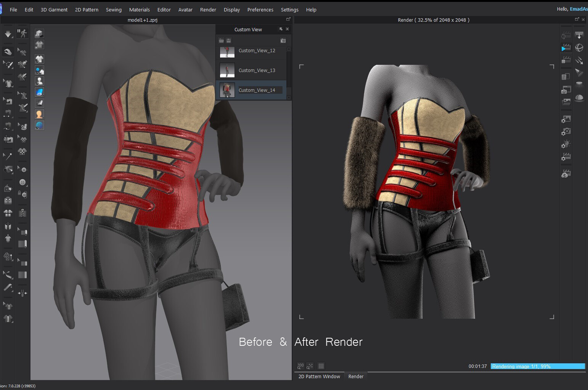Add a new folder in Custom View panel
The width and height of the screenshot is (588, 390).
click(221, 40)
